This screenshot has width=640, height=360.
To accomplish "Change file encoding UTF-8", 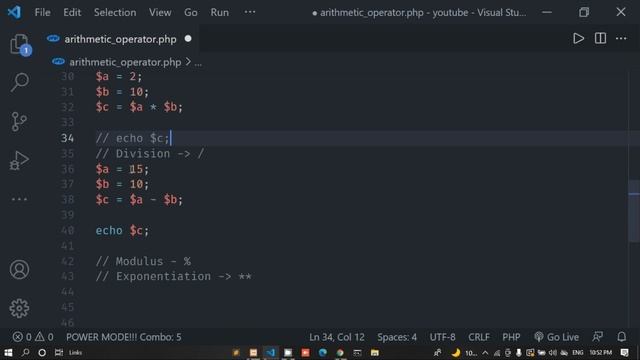I will (442, 337).
